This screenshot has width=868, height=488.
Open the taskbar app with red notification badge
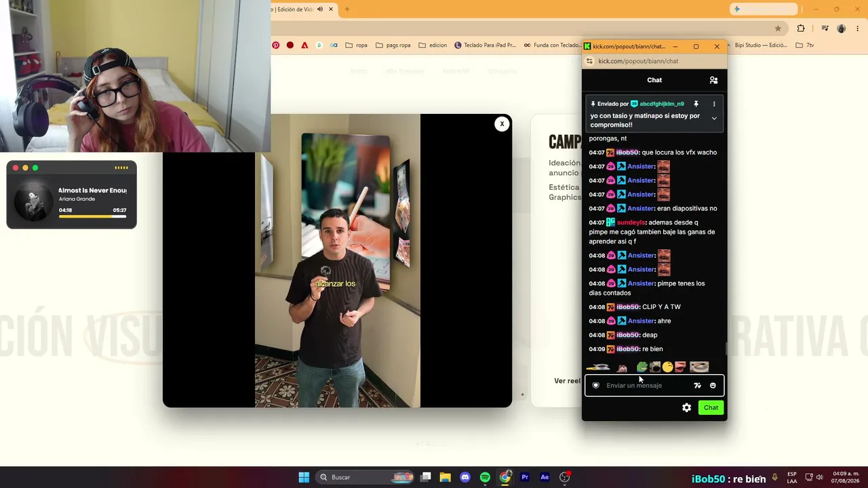tap(565, 477)
